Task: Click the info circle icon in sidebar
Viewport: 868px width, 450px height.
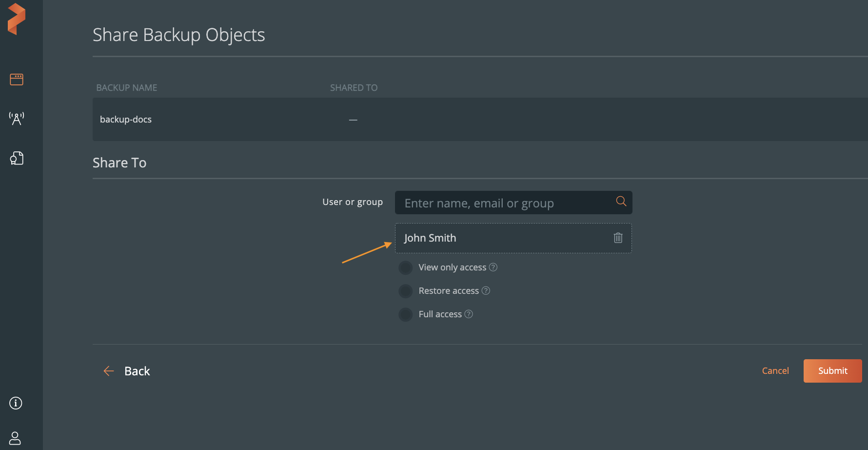Action: point(16,403)
